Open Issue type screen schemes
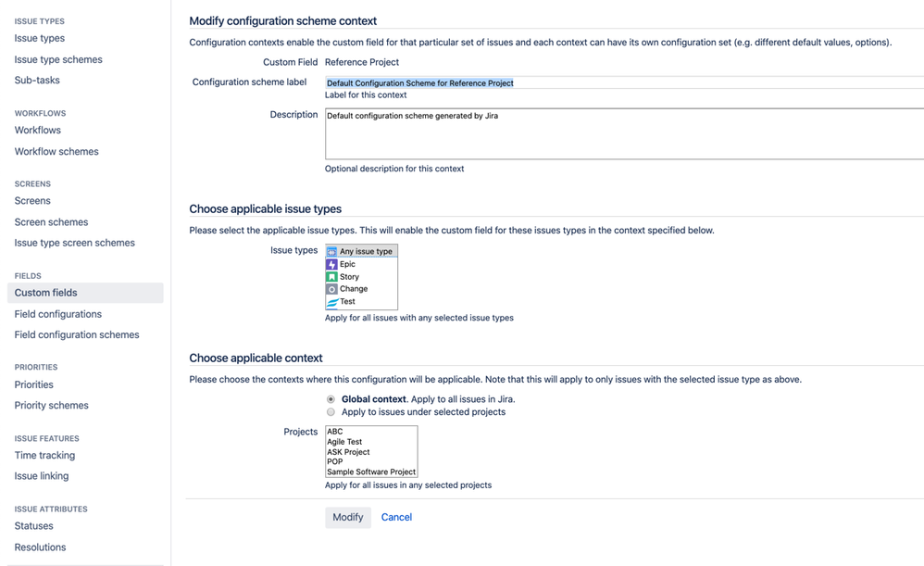Screen dimensions: 924x566 [x=74, y=243]
